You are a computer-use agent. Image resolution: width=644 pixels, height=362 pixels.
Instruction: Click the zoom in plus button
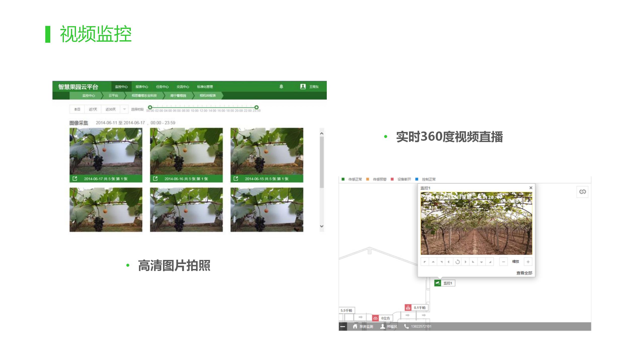pos(528,262)
